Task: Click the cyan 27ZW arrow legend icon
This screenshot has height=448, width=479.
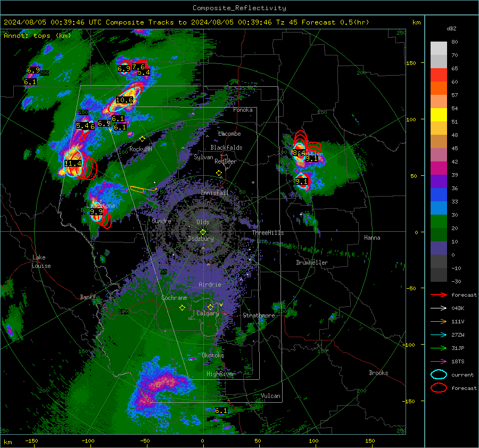Action: pos(439,335)
